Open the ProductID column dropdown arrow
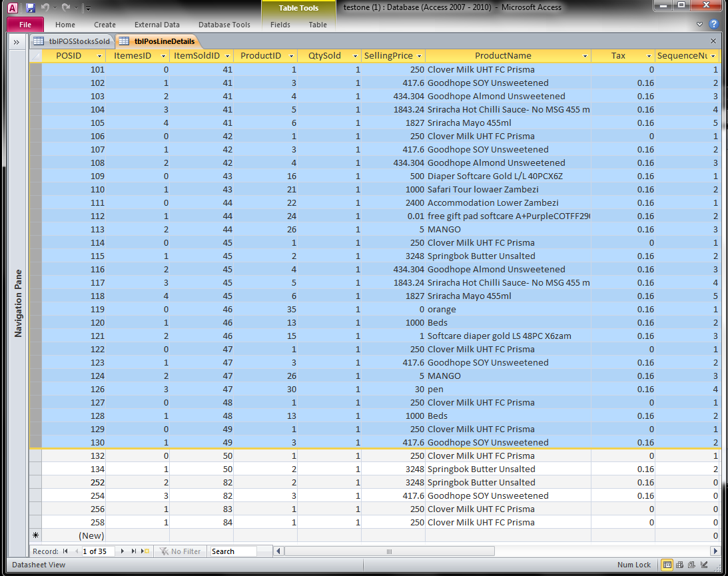 coord(291,56)
